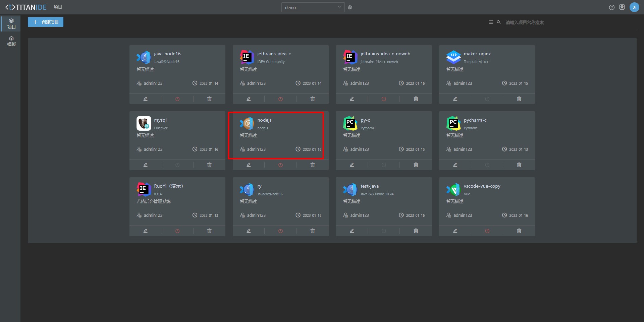The image size is (644, 322).
Task: Click 'TemplateMaker' label under maker-nginx
Action: pos(476,62)
